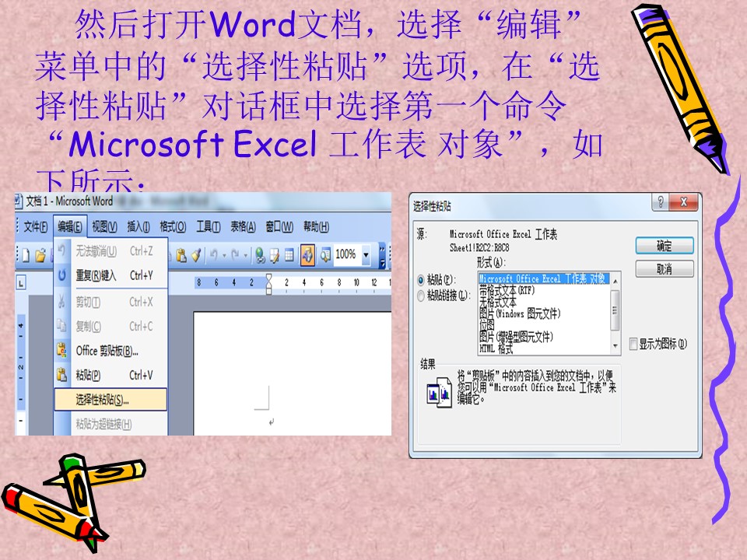747x560 pixels.
Task: Close the Paste Special dialog
Action: pos(684,202)
